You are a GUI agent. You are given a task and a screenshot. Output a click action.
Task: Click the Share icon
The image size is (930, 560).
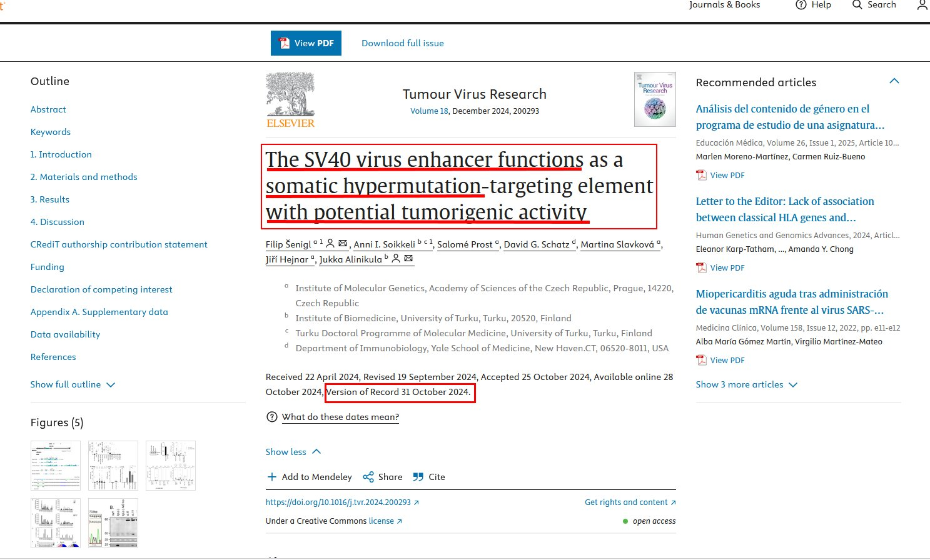click(369, 477)
